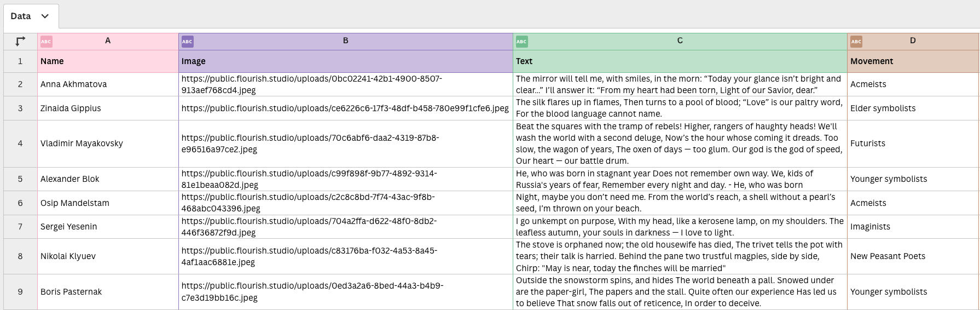Select Boris Pasternak's image URL cell
Viewport: 980px width, 310px height.
[346, 292]
